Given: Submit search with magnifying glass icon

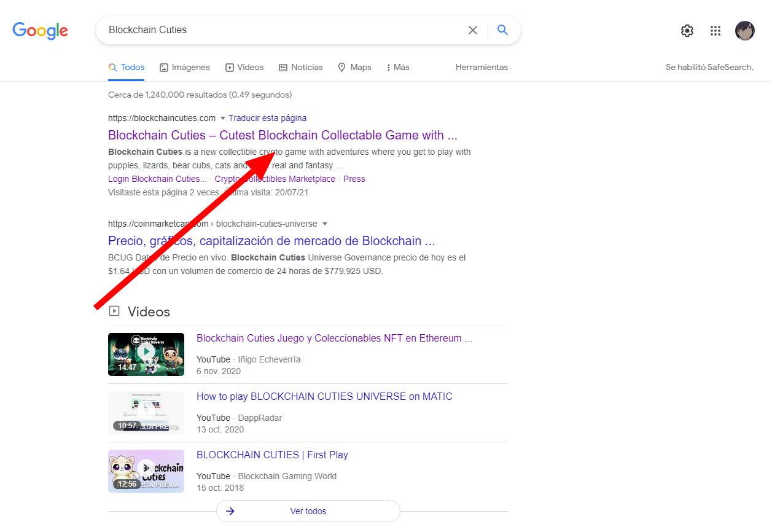Looking at the screenshot, I should (x=503, y=30).
